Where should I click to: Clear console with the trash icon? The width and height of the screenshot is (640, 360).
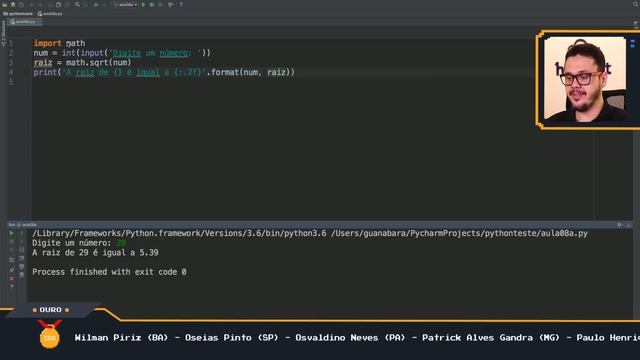point(22,275)
